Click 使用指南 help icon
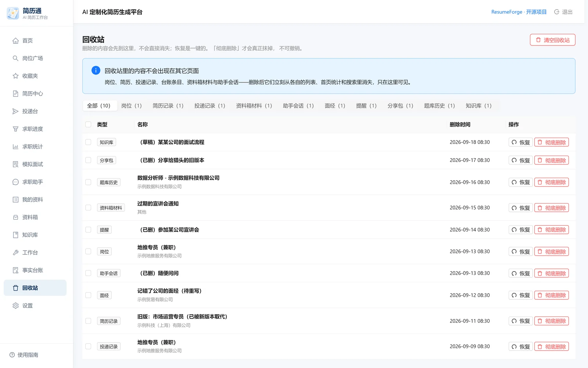This screenshot has height=368, width=588. (x=12, y=355)
